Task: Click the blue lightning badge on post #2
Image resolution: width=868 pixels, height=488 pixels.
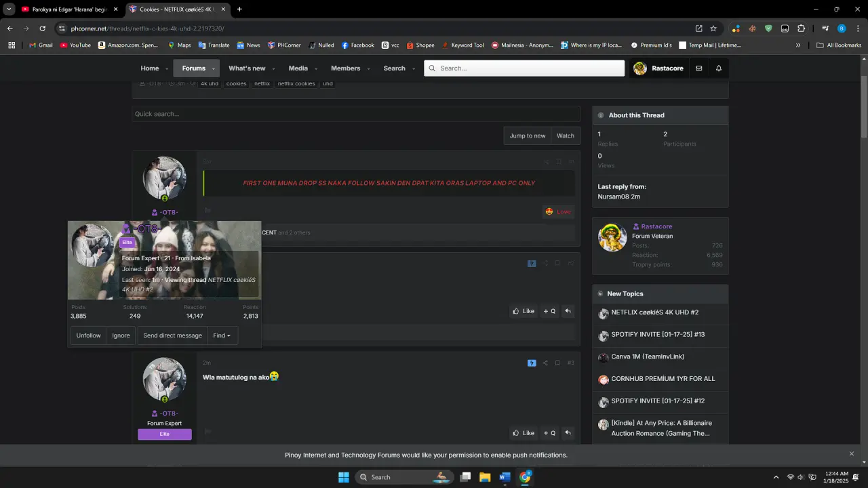Action: pyautogui.click(x=532, y=264)
